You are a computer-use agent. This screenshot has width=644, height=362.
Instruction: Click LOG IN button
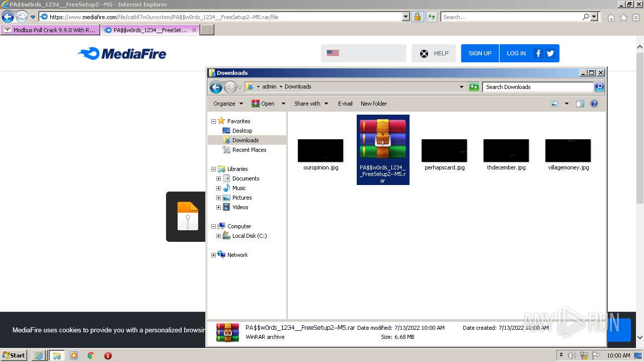click(x=516, y=53)
